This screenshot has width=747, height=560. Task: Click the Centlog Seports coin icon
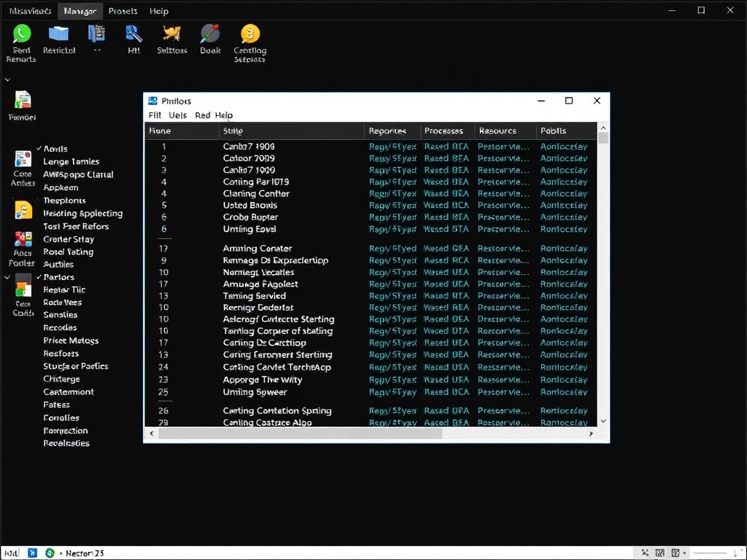(249, 34)
